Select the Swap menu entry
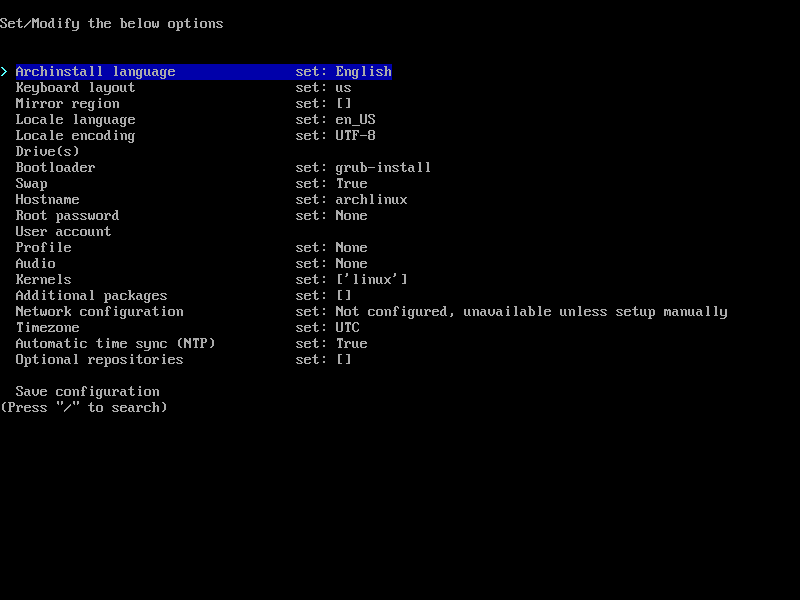 pyautogui.click(x=32, y=184)
